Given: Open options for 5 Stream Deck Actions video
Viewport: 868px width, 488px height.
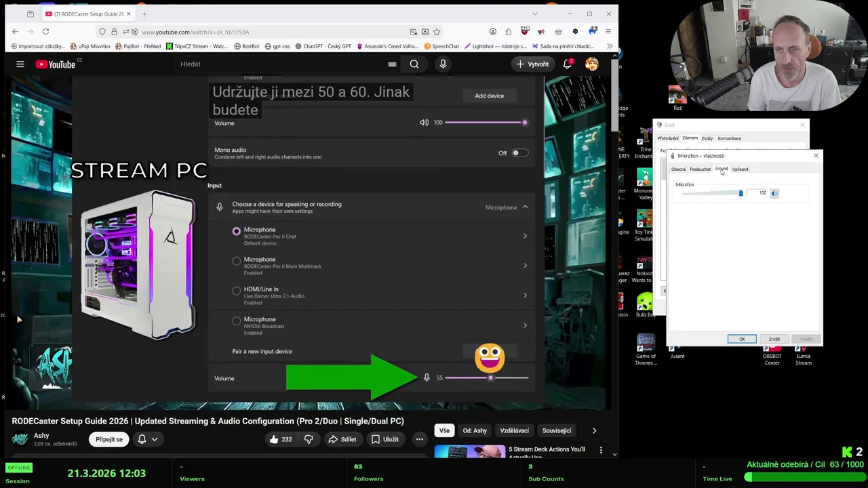Looking at the screenshot, I should (x=601, y=449).
